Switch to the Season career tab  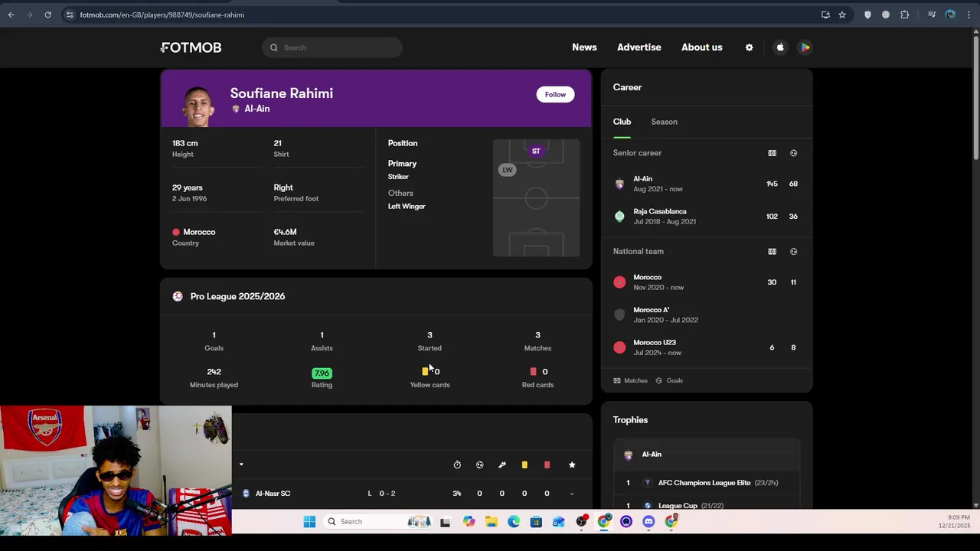tap(664, 122)
